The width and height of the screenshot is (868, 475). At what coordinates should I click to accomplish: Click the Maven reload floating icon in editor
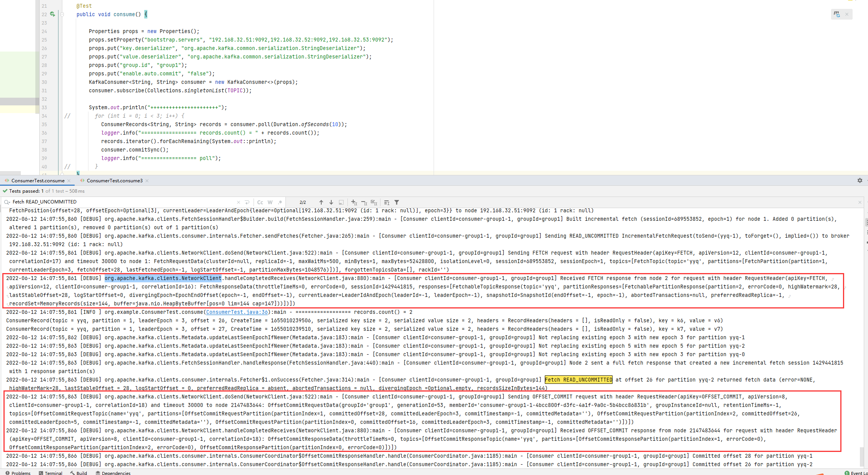(x=837, y=14)
